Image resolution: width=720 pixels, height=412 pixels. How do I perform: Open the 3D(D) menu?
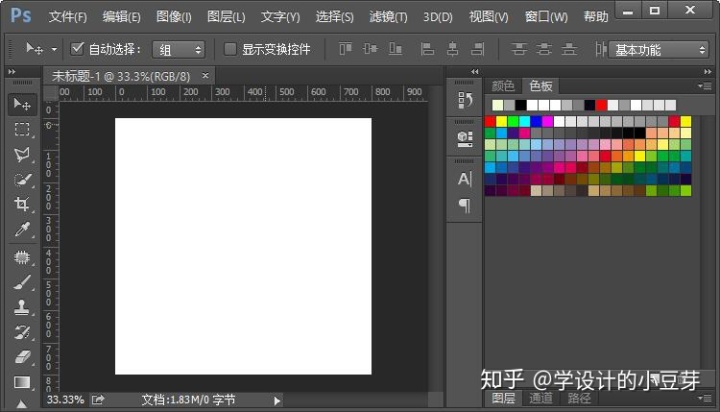pos(438,17)
